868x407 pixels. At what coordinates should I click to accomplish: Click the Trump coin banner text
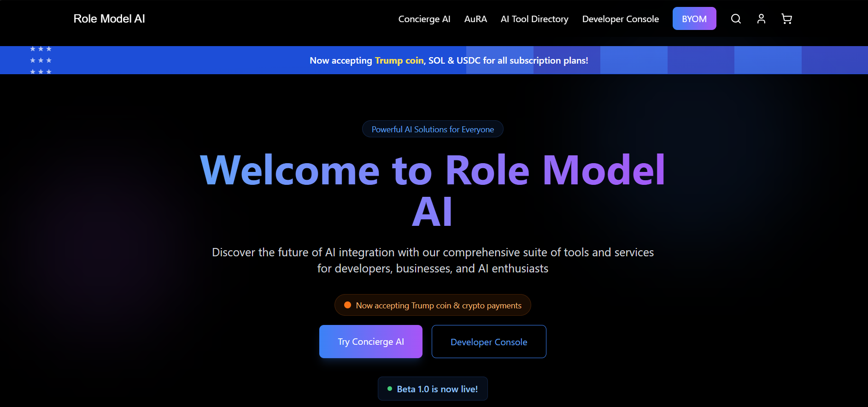[x=399, y=60]
